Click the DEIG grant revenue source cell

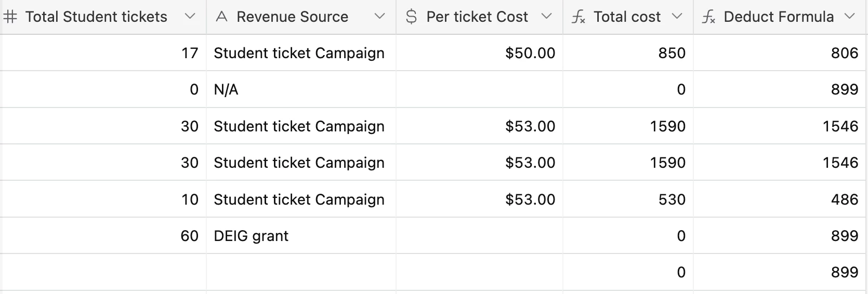click(x=251, y=236)
